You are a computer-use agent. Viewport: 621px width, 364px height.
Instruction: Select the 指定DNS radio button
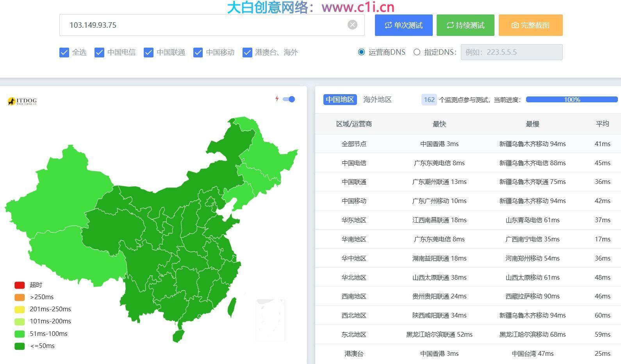417,52
